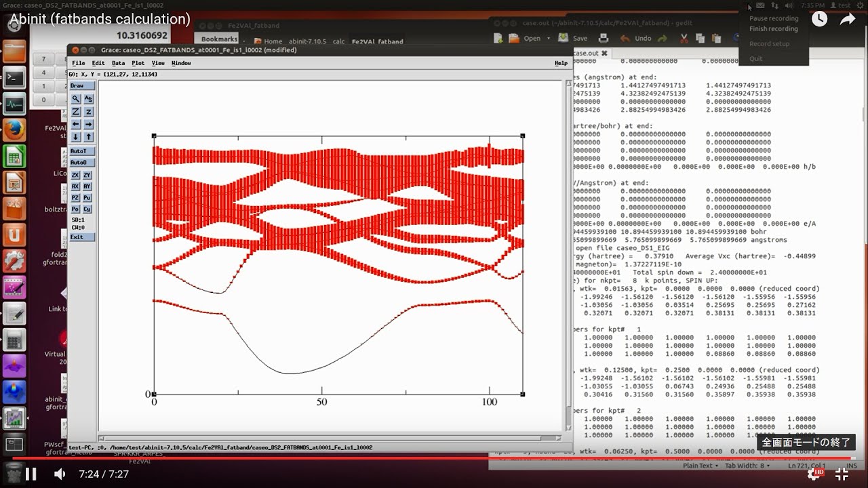Click Undo in the gedit toolbar

(x=635, y=39)
